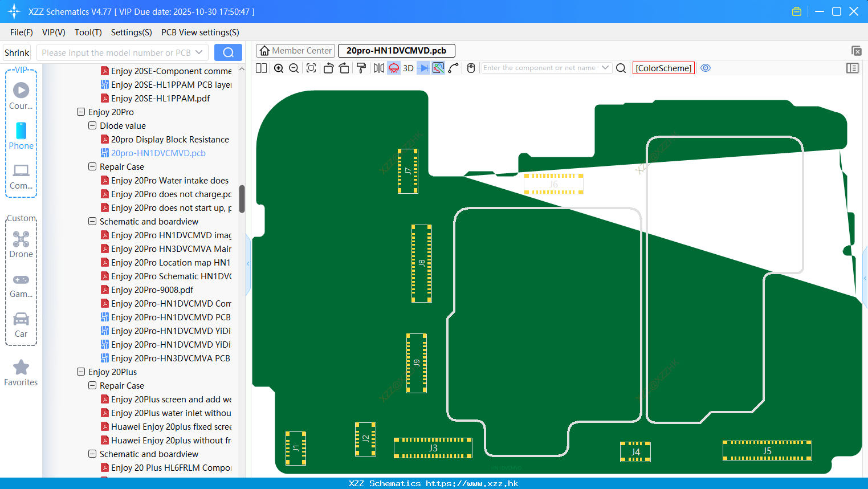
Task: Toggle the red component highlight icon
Action: pos(394,68)
